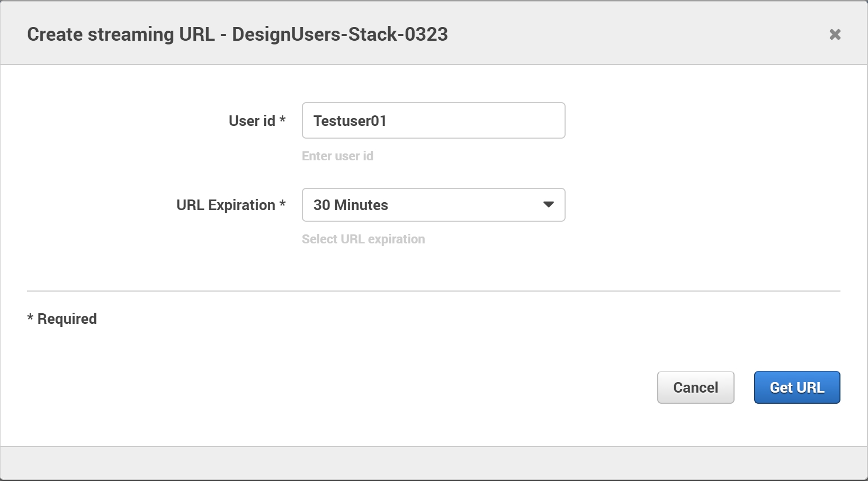Cancel the streaming URL creation
This screenshot has width=868, height=481.
[x=695, y=387]
